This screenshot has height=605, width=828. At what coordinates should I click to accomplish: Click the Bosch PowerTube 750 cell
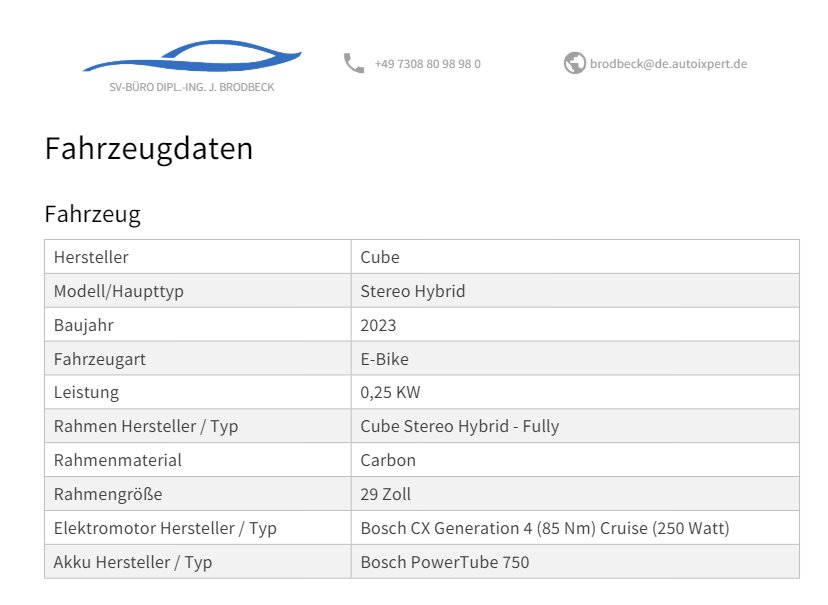[x=575, y=561]
